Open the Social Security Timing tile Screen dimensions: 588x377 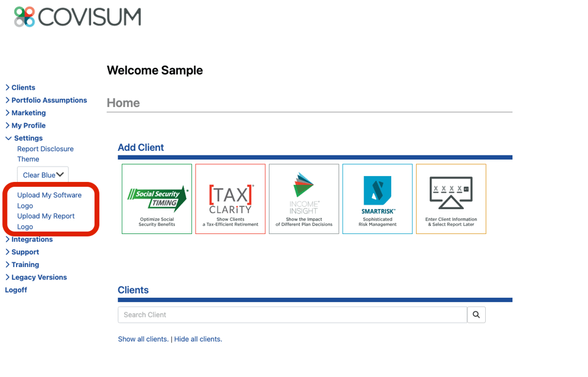157,199
